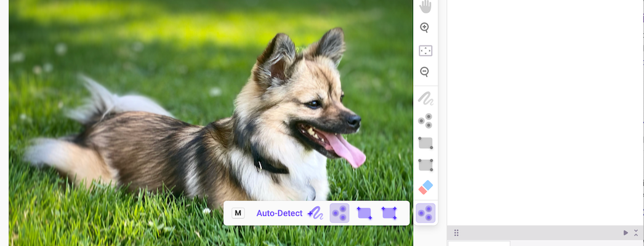Select the Pan hand tool

coord(425,7)
